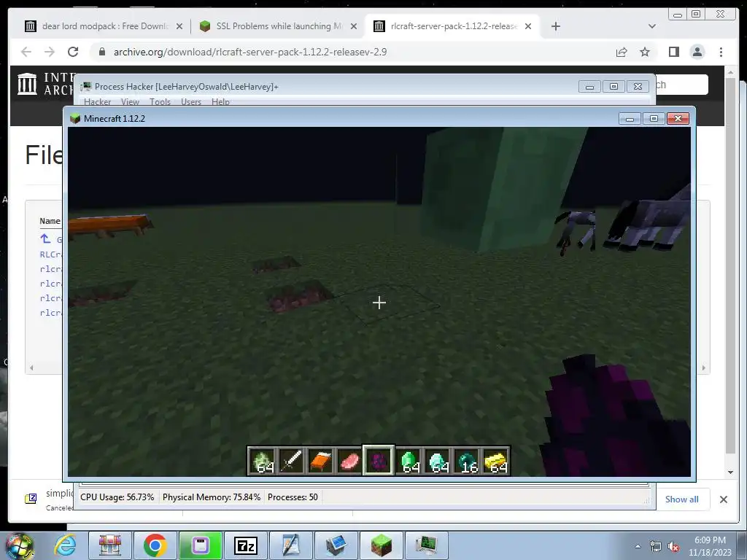Open Chrome tab search dropdown
This screenshot has width=747, height=560.
[651, 26]
